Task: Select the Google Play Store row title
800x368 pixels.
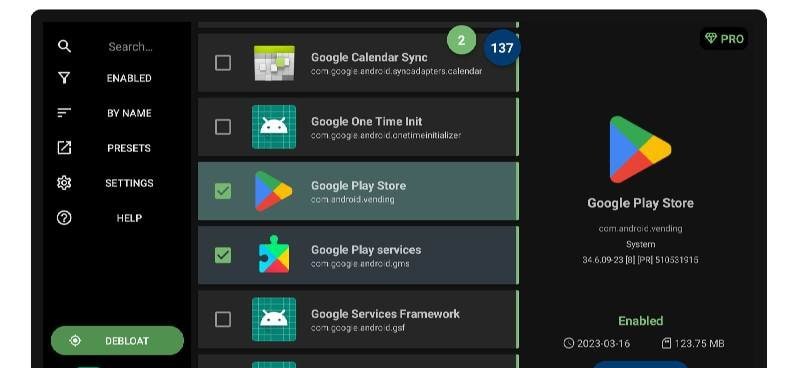Action: (359, 185)
